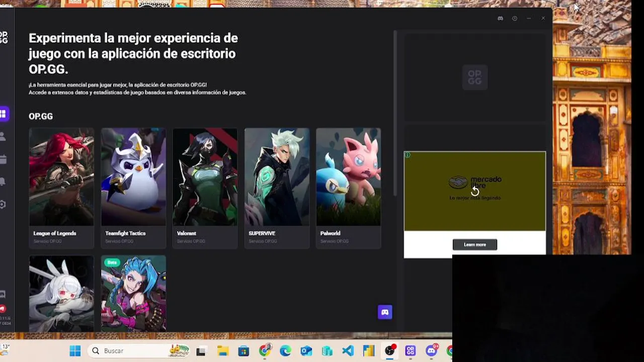Select the Teamfight Tactics card
Image resolution: width=644 pixels, height=362 pixels.
[x=133, y=188]
